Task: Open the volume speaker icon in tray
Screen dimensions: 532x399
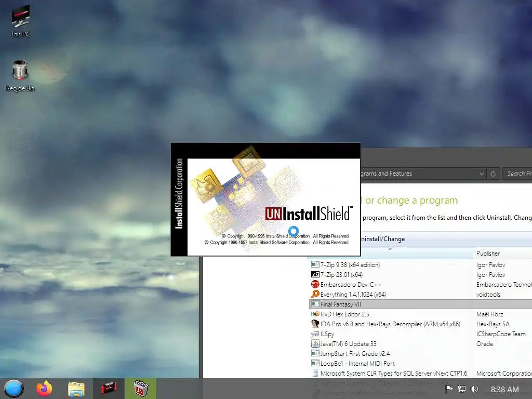Action: pyautogui.click(x=474, y=389)
